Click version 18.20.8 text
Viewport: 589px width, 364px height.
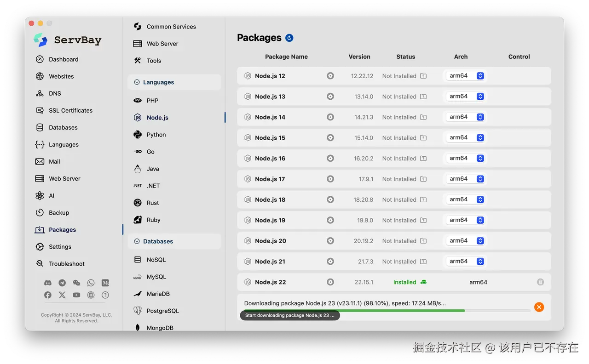364,199
